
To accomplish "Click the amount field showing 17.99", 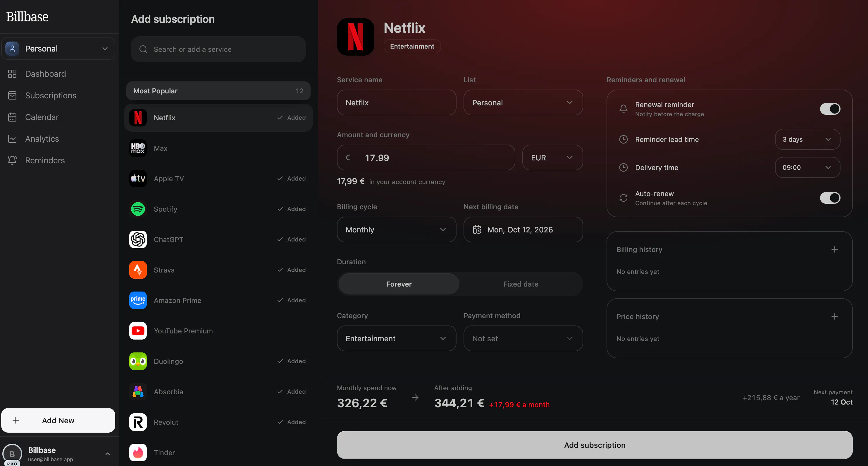I will pos(426,157).
